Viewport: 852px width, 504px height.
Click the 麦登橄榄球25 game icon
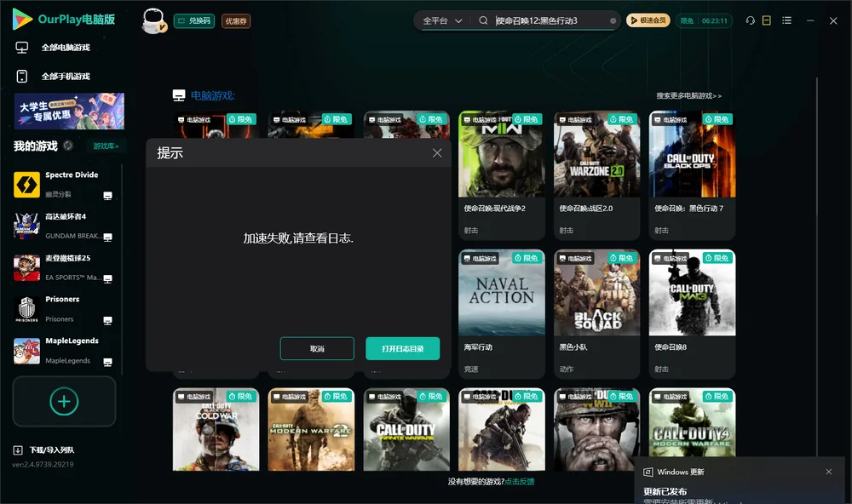click(26, 267)
